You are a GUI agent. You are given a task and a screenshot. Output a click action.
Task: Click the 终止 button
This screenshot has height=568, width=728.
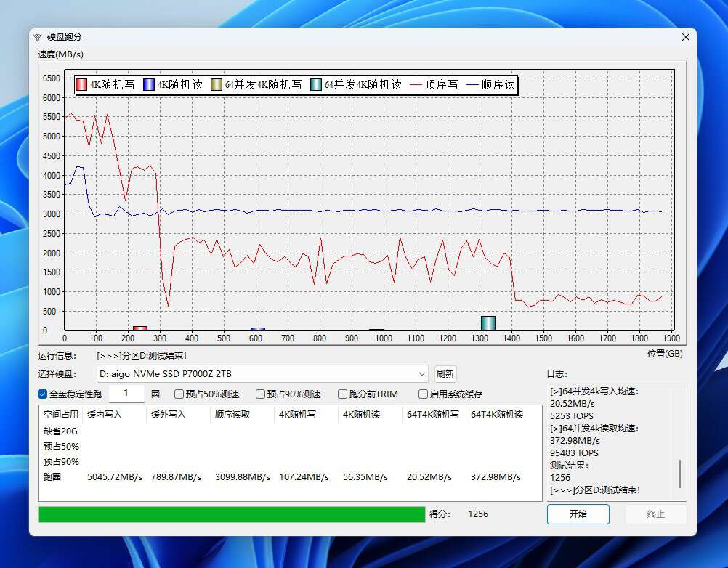click(x=656, y=514)
